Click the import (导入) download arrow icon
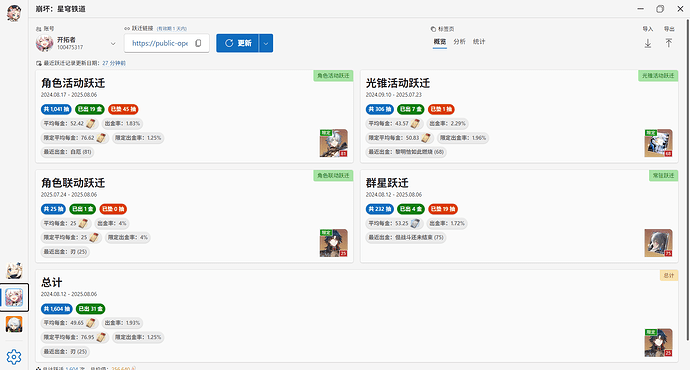The width and height of the screenshot is (690, 370). tap(648, 43)
